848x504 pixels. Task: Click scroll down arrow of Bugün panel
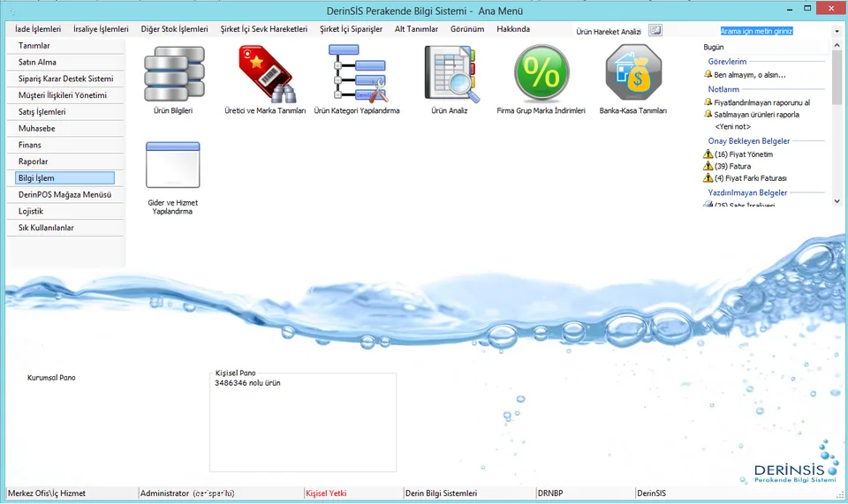(x=837, y=201)
